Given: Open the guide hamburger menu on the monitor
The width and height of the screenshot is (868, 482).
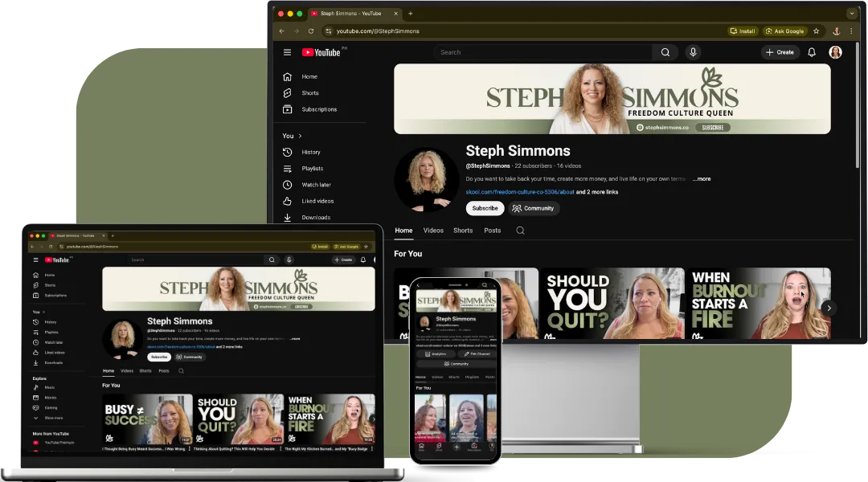Looking at the screenshot, I should (x=287, y=52).
